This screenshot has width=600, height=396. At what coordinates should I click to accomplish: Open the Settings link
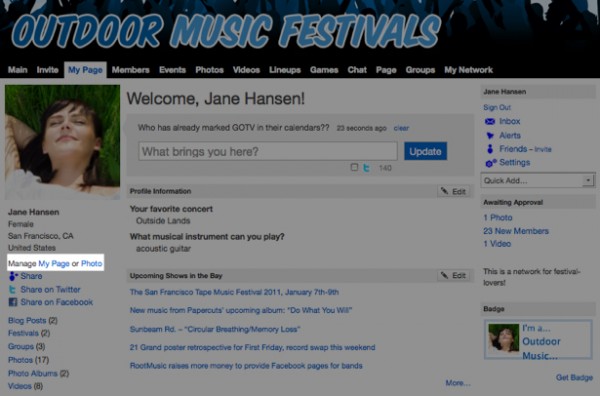(515, 163)
